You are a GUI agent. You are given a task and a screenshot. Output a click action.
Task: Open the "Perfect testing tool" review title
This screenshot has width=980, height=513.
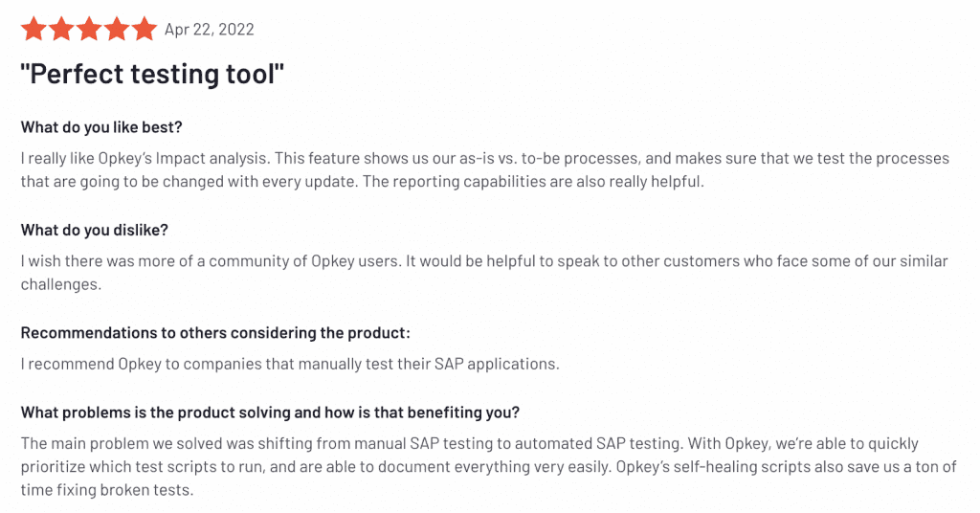click(153, 75)
